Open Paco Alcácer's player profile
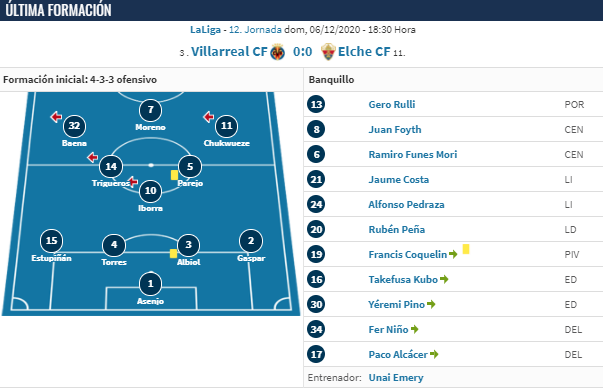The height and width of the screenshot is (388, 603). coord(398,355)
